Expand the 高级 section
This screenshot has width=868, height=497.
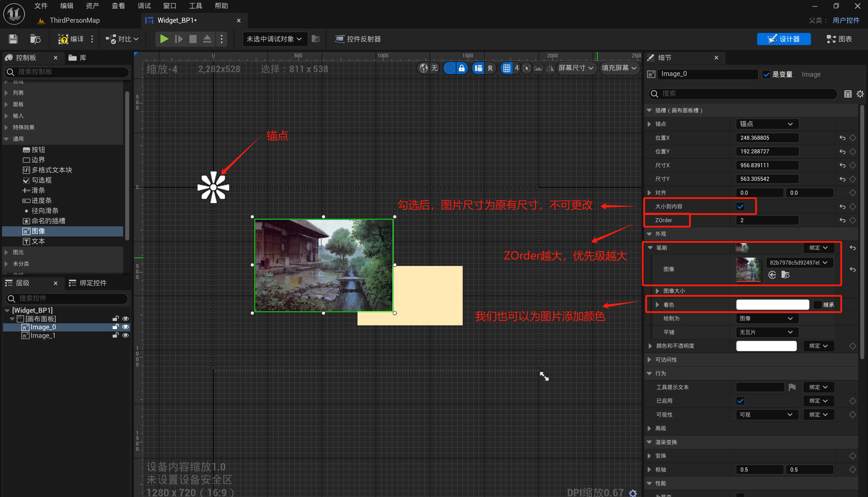click(649, 428)
